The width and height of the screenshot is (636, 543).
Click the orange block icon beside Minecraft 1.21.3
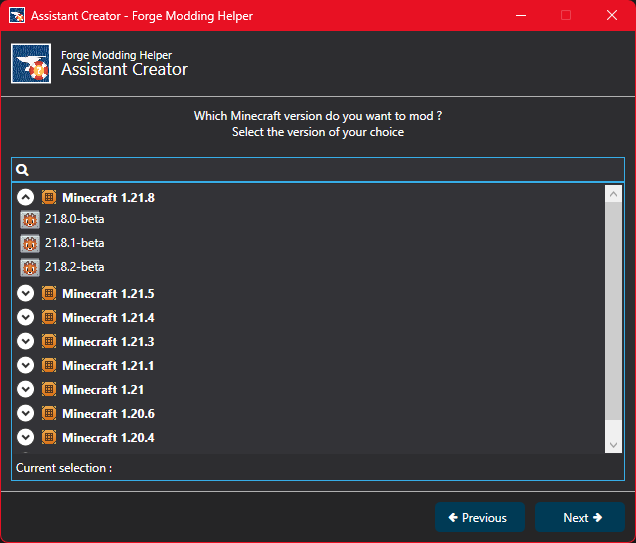point(49,341)
